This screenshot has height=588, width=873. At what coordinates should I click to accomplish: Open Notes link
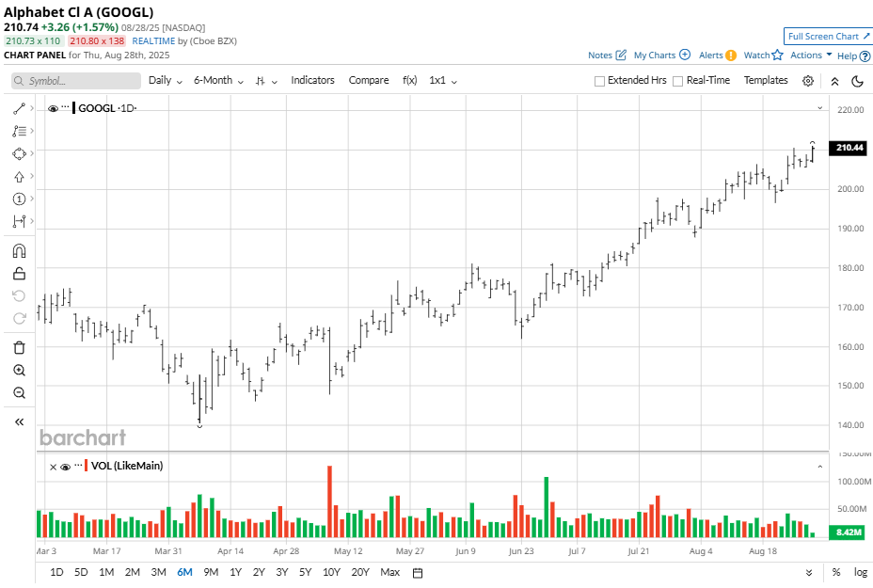click(x=607, y=56)
